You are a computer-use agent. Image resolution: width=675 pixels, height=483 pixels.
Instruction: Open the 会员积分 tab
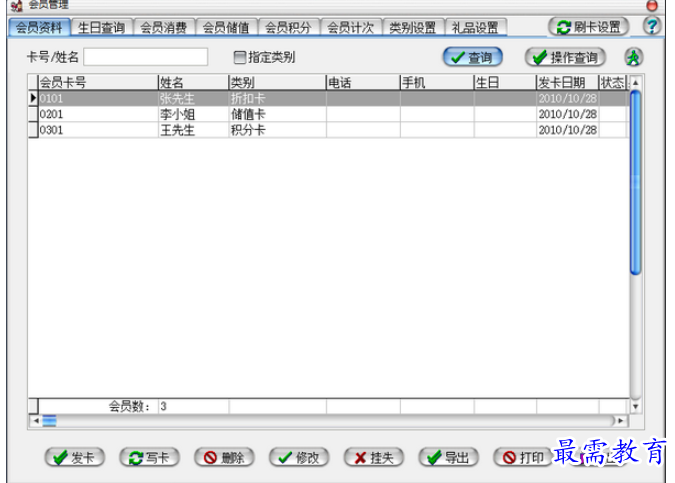click(289, 28)
